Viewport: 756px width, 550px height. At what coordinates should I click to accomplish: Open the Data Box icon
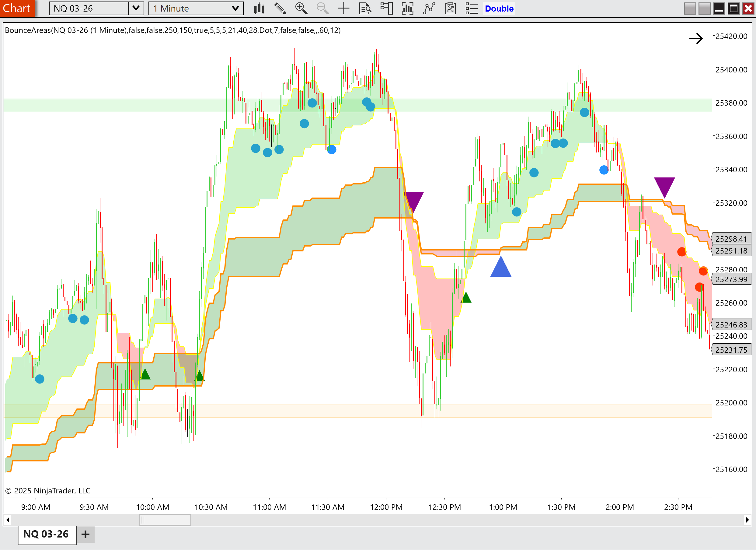[x=365, y=8]
